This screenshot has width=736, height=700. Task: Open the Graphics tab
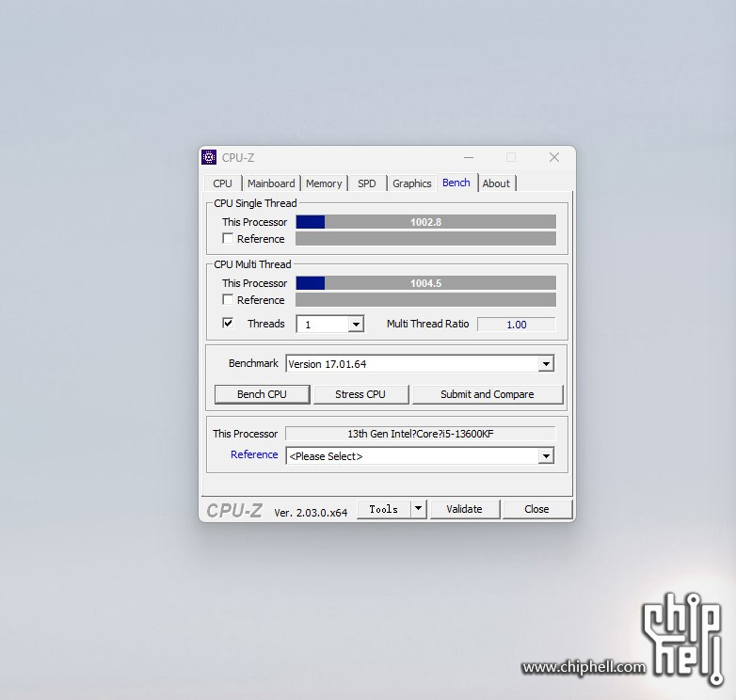pyautogui.click(x=411, y=183)
